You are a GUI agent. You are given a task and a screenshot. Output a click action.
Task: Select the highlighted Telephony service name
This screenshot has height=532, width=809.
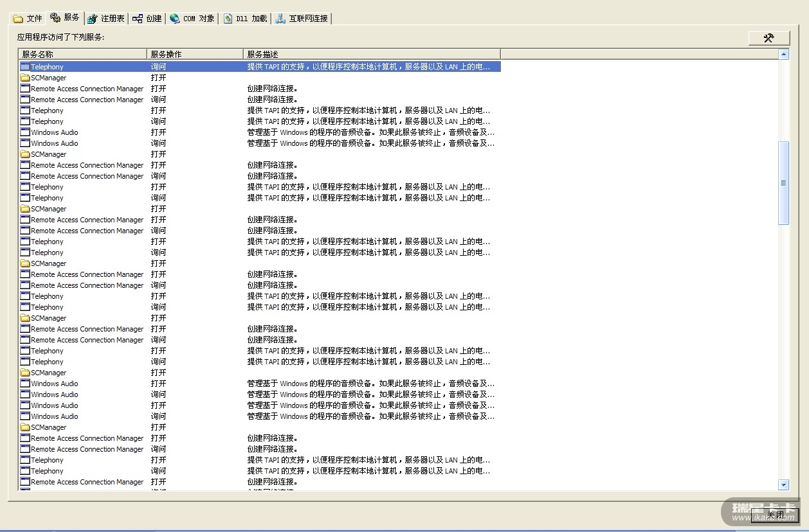click(x=47, y=67)
